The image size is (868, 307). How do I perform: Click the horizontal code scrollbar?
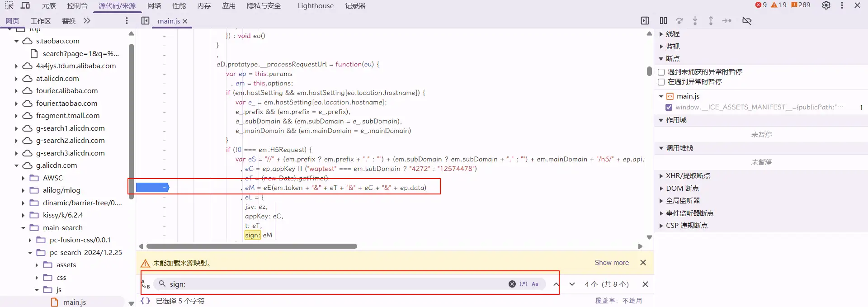pyautogui.click(x=252, y=246)
